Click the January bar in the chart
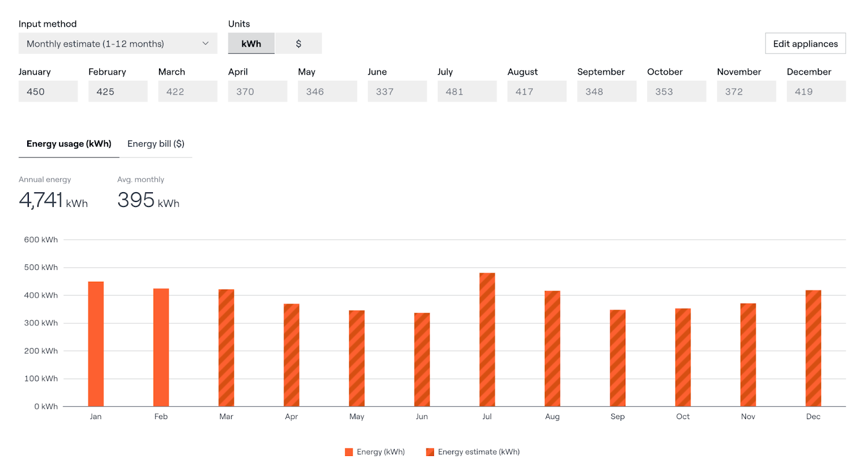This screenshot has width=868, height=468. (96, 344)
